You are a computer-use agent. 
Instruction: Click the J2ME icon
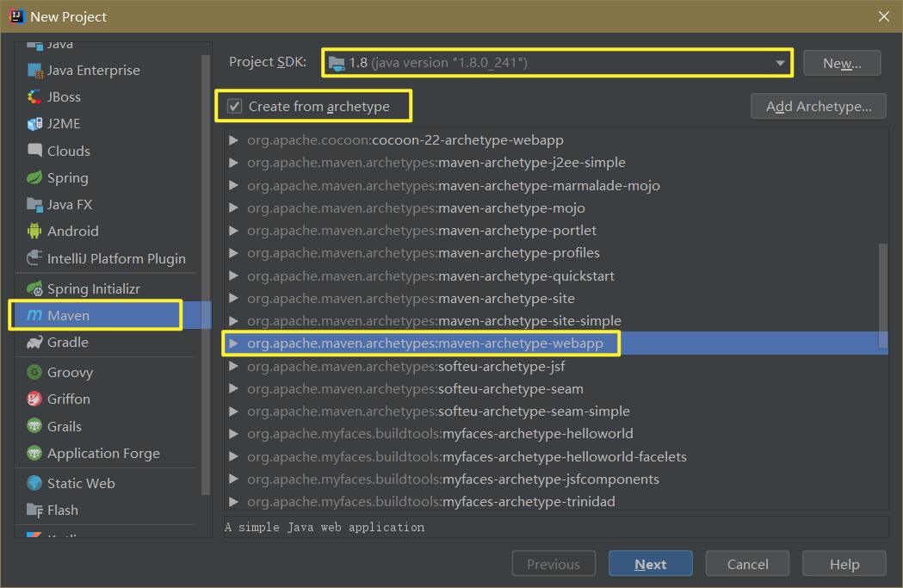[x=34, y=124]
